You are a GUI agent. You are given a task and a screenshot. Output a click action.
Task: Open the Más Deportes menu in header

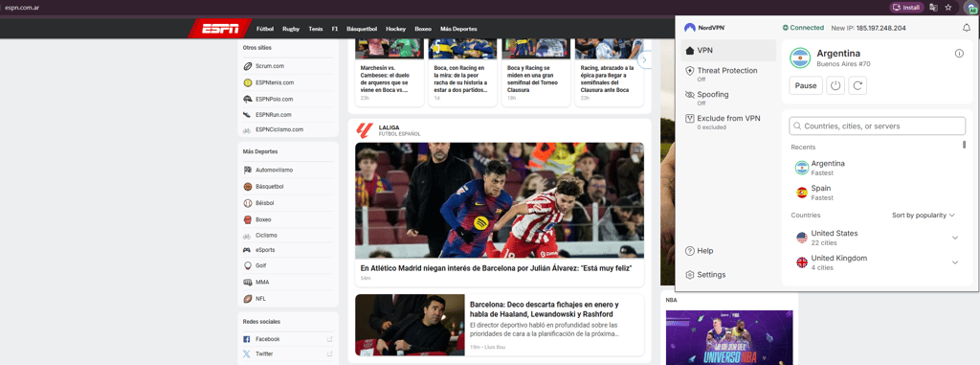click(458, 29)
